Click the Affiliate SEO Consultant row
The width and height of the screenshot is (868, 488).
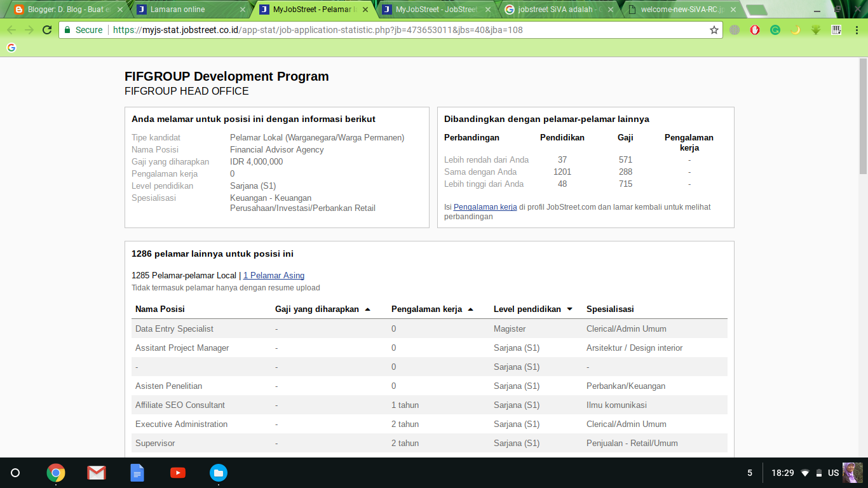(430, 405)
